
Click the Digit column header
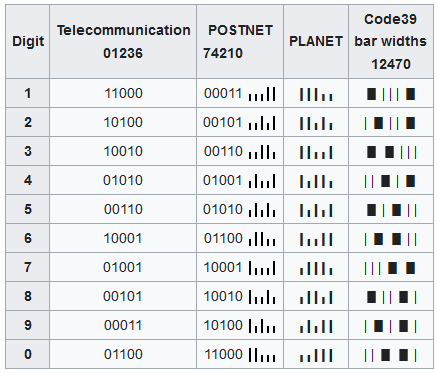pyautogui.click(x=28, y=41)
